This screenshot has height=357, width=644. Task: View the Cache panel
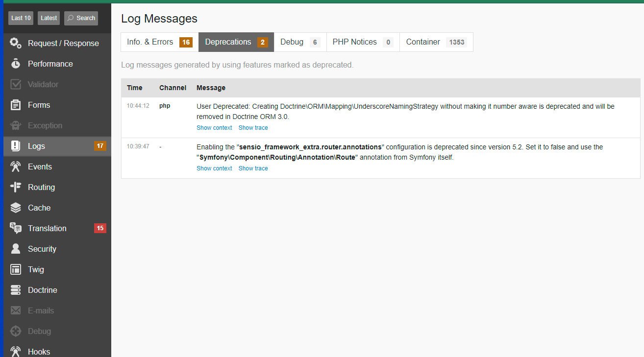coord(57,208)
